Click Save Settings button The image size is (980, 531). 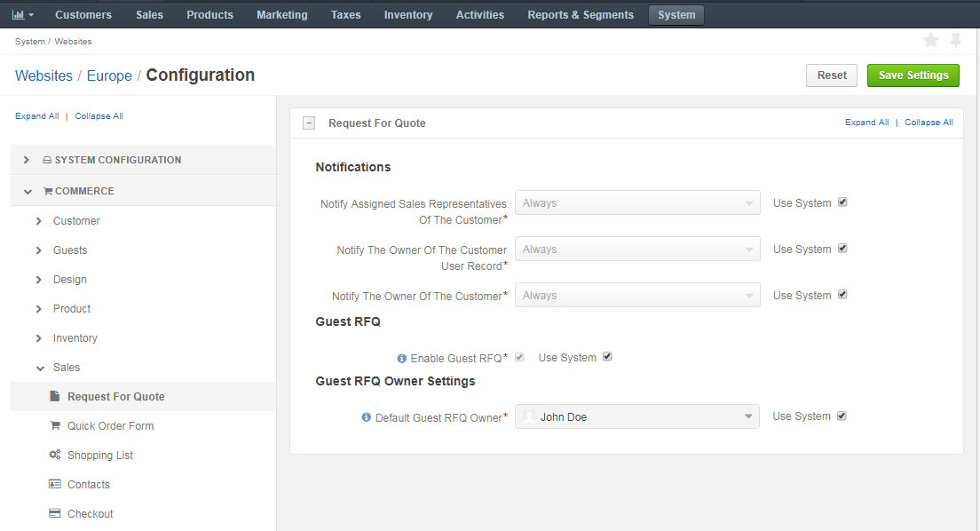pos(913,75)
